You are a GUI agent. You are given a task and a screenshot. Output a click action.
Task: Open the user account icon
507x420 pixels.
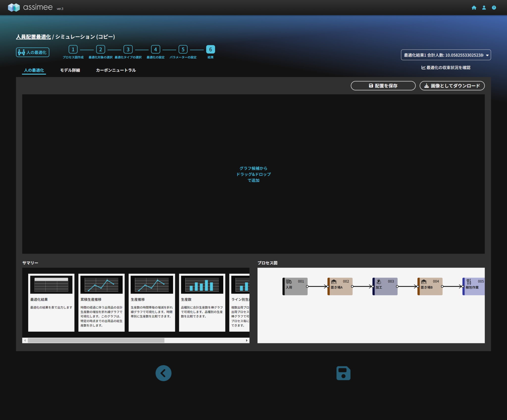(484, 8)
